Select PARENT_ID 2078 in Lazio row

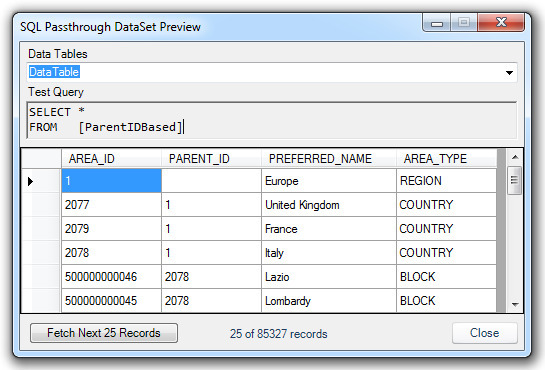pos(211,277)
